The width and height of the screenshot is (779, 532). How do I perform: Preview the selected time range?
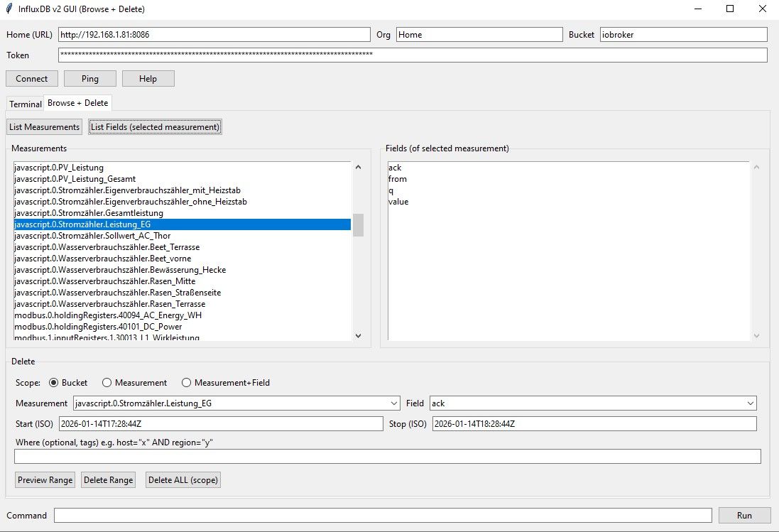[44, 479]
